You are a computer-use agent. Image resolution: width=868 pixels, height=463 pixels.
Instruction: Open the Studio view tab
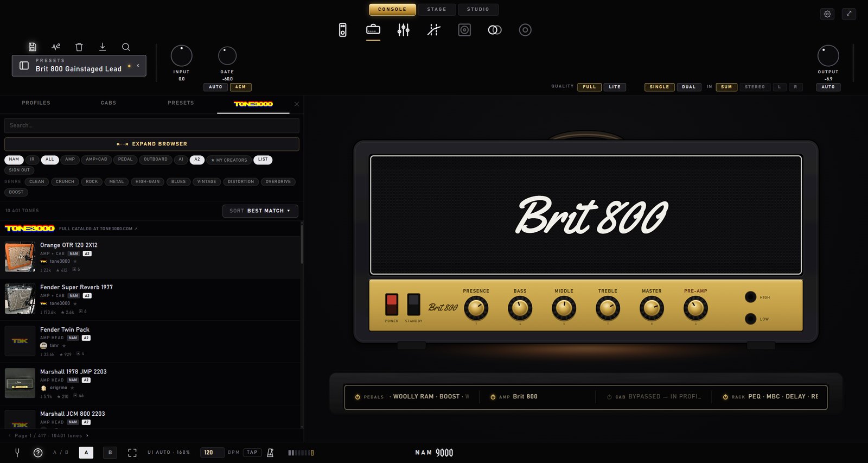pos(478,9)
